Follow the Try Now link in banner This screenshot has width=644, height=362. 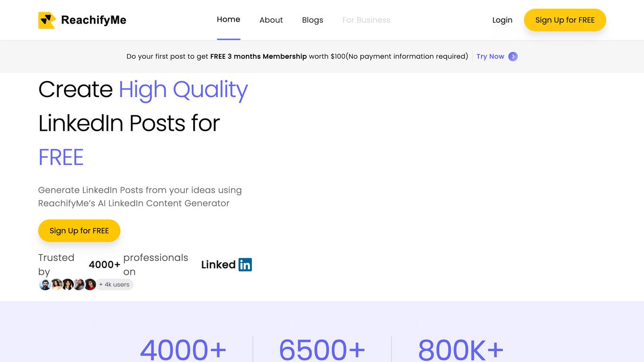pyautogui.click(x=490, y=56)
